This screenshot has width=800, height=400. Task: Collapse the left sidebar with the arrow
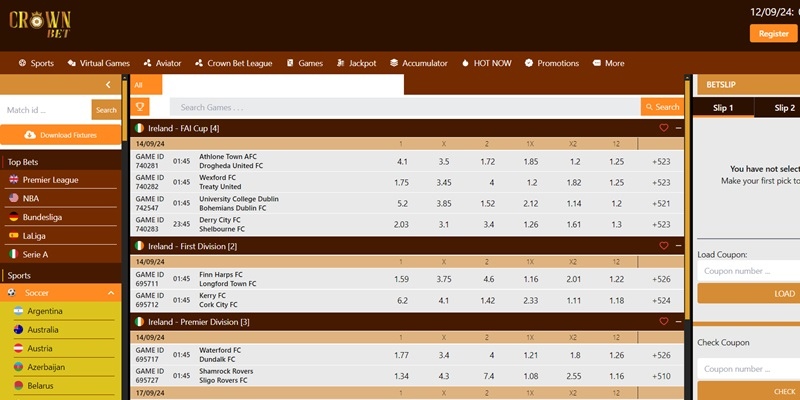click(x=108, y=86)
